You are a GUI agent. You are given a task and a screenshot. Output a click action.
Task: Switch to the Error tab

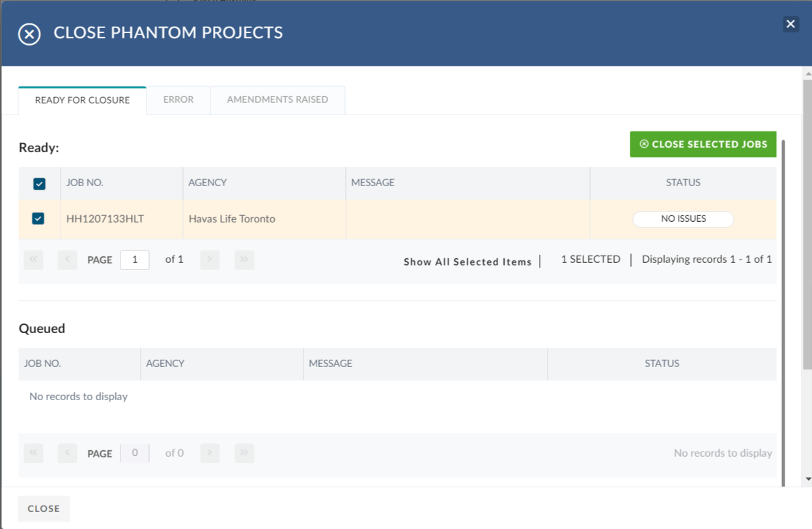coord(178,100)
